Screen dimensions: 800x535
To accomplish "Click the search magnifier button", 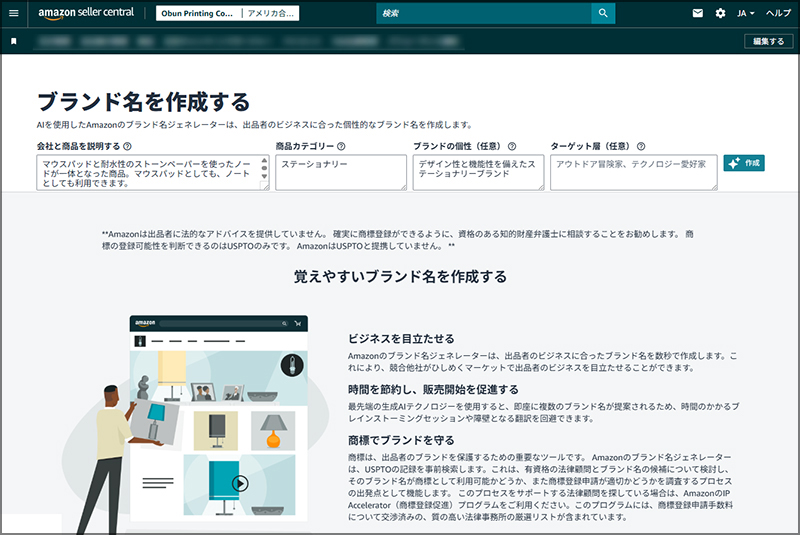I will point(603,13).
